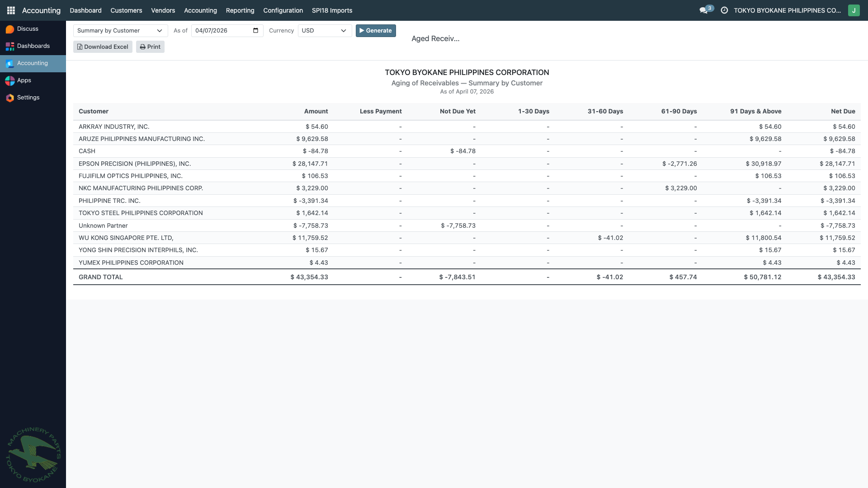The image size is (868, 488).
Task: Click the Download Excel button
Action: coord(103,47)
